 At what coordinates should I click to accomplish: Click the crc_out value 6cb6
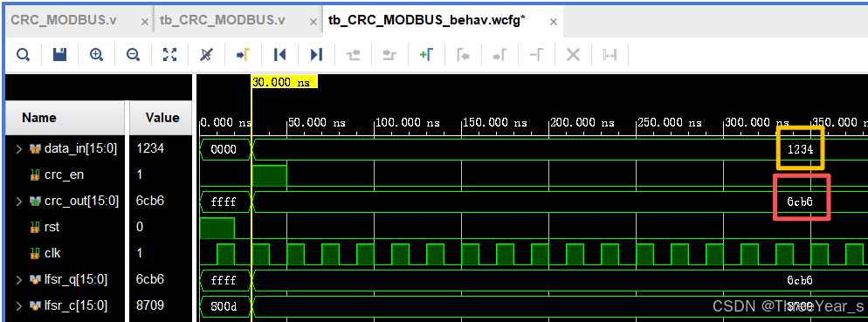(x=149, y=202)
